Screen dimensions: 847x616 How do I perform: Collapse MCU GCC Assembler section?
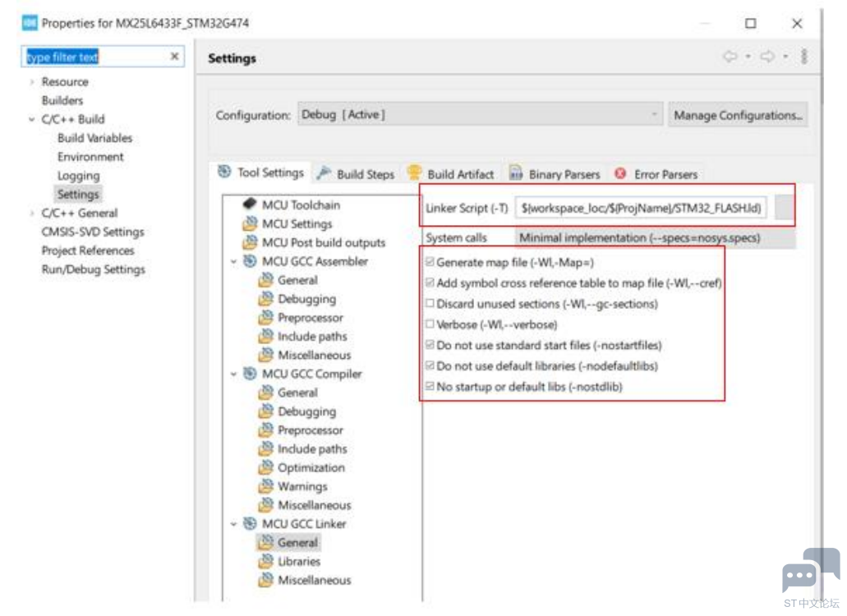pyautogui.click(x=233, y=262)
